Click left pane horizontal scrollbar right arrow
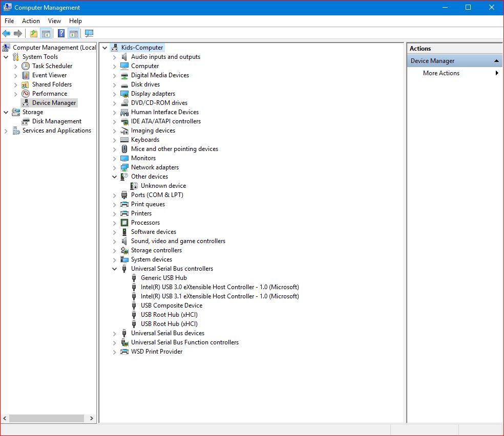Viewport: 504px width, 436px height. (x=92, y=418)
